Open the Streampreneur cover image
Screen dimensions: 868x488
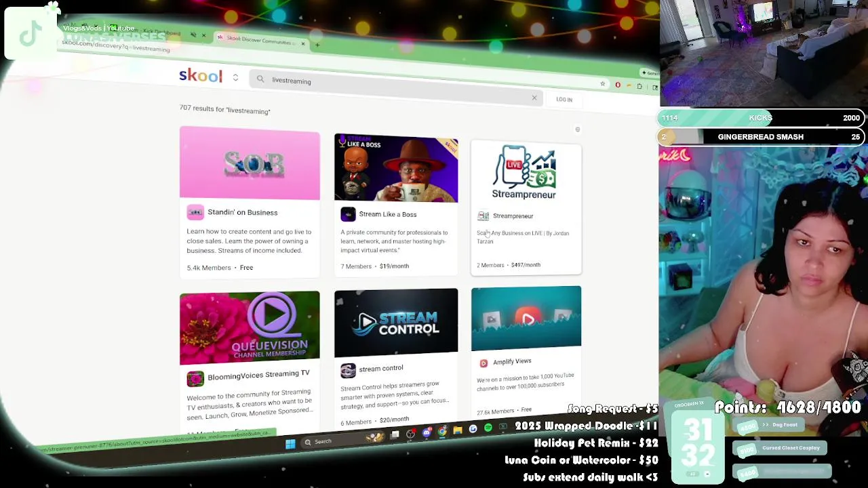(x=526, y=172)
